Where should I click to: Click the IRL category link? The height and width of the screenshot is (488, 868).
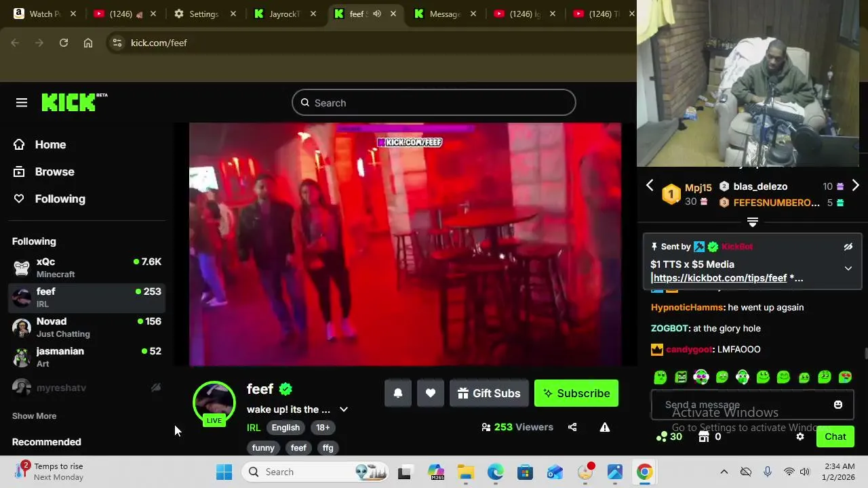pos(254,428)
